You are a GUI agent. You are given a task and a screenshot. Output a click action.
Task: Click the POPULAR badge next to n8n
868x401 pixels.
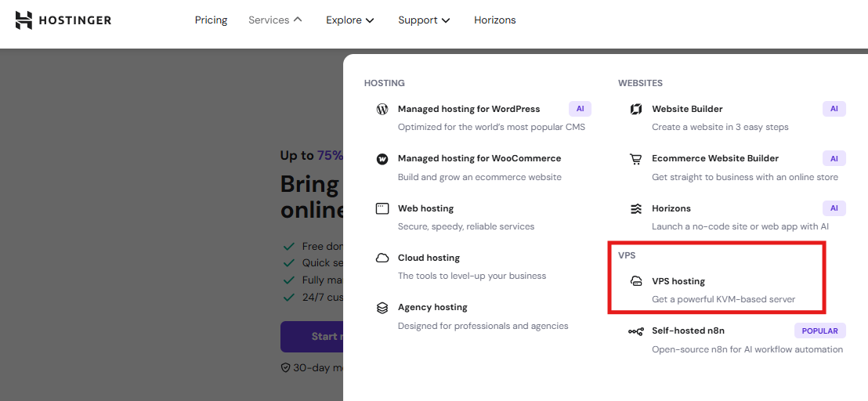[819, 331]
